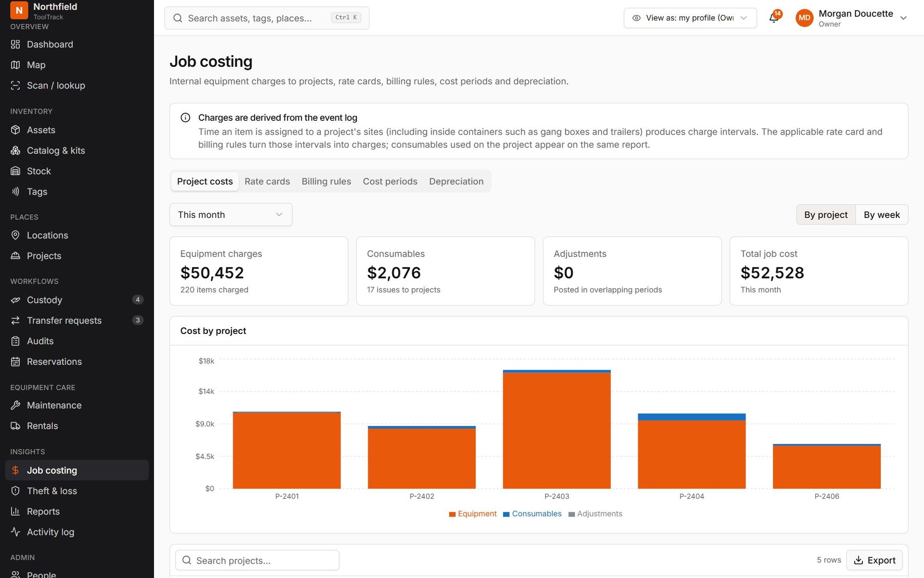Click the Northfield orange N logo
924x578 pixels.
click(x=19, y=10)
